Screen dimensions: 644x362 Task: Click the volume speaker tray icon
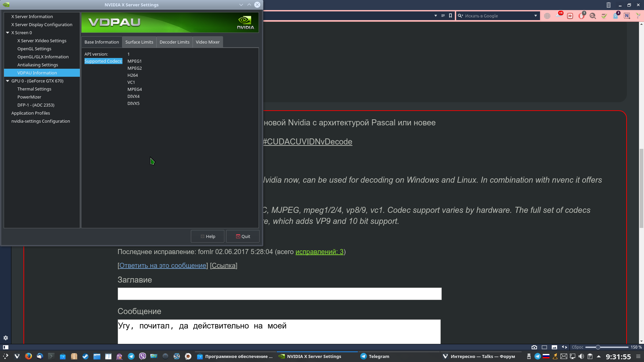tap(581, 356)
